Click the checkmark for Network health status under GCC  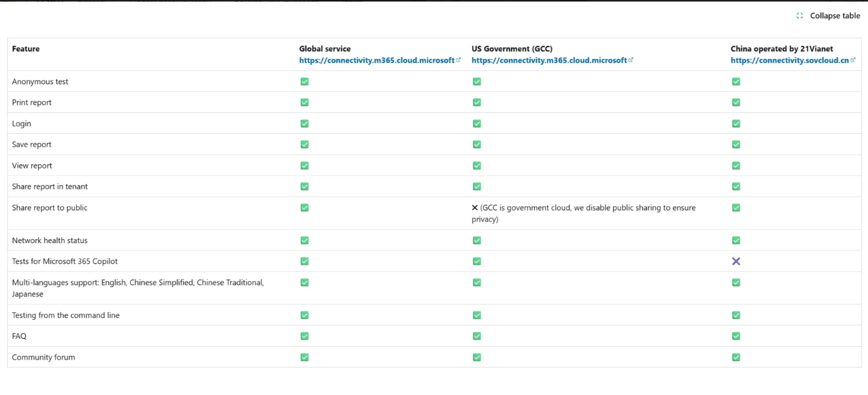[477, 240]
